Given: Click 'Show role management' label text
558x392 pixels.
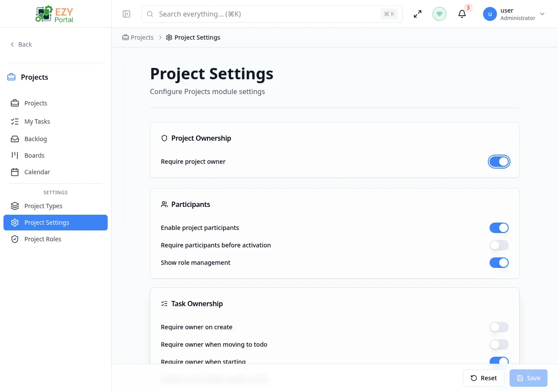Looking at the screenshot, I should pos(196,263).
